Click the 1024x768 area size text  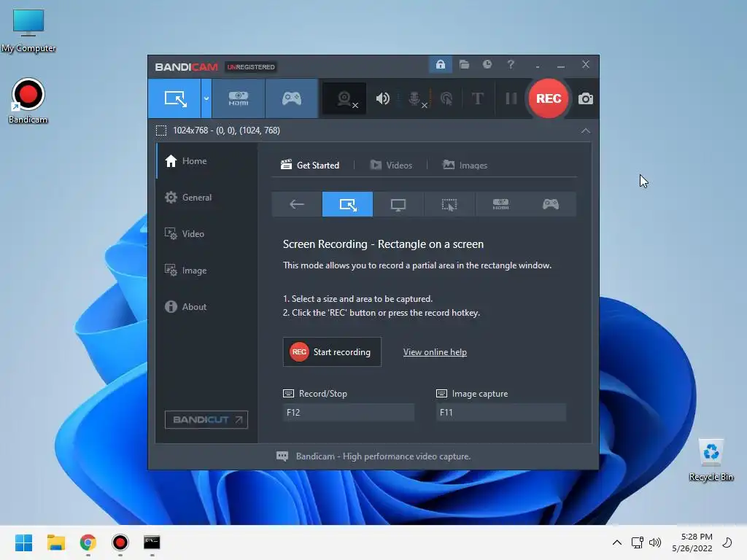(x=226, y=131)
